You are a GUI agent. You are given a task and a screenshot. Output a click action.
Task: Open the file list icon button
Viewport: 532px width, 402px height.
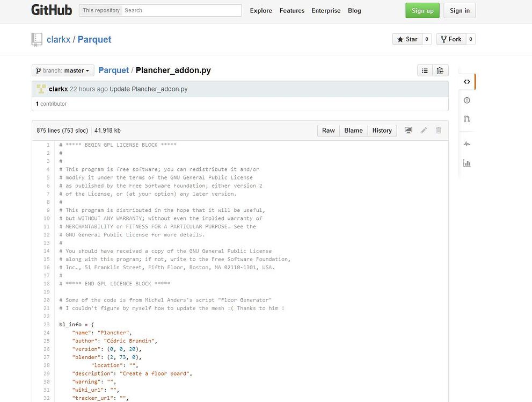[x=425, y=70]
